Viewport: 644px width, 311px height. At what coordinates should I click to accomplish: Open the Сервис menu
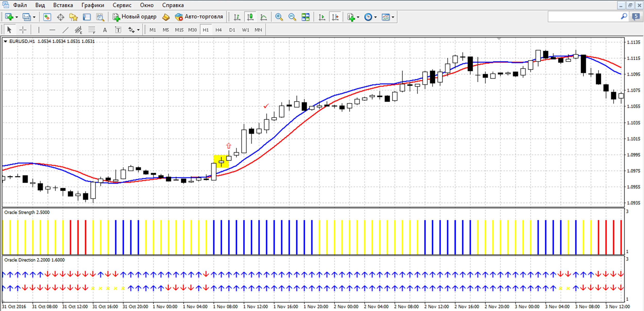point(122,5)
